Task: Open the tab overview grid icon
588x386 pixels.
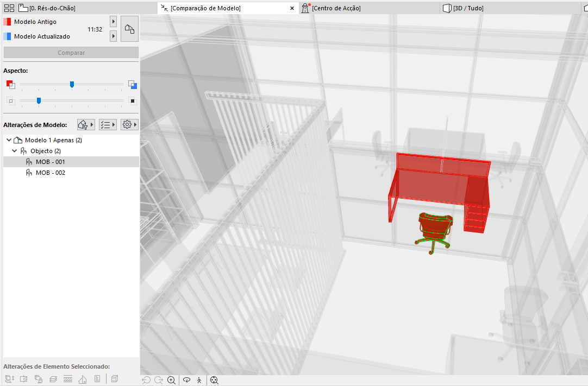Action: pos(9,8)
